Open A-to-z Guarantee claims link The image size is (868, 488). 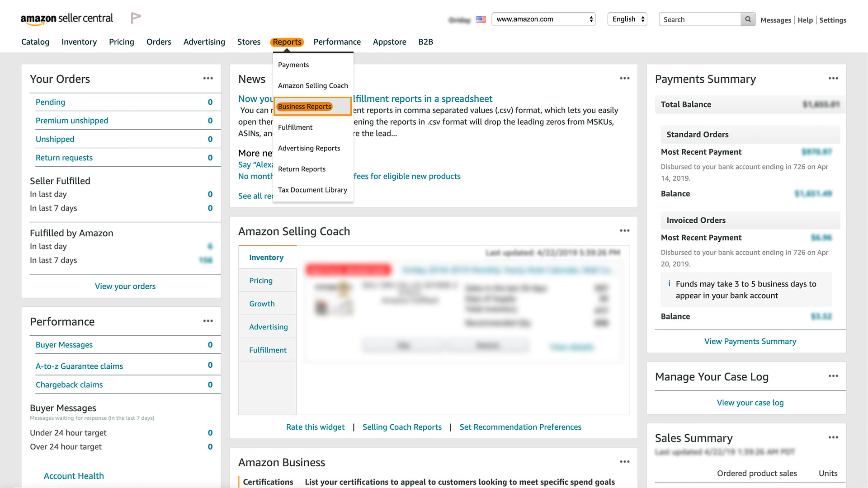pos(79,366)
